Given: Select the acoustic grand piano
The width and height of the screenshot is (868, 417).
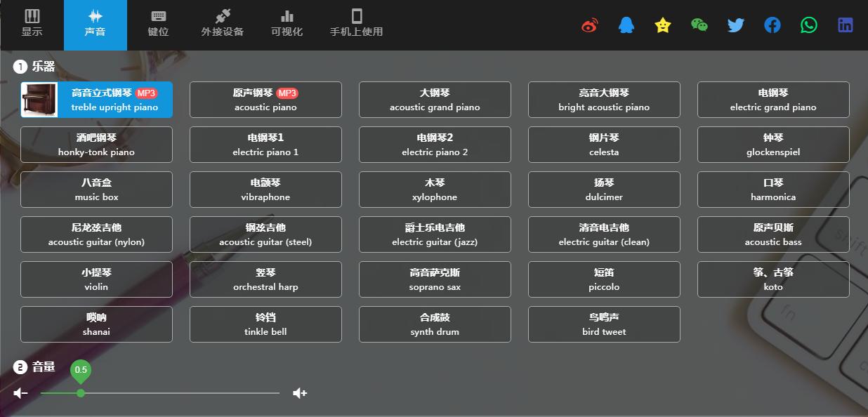Looking at the screenshot, I should (435, 99).
